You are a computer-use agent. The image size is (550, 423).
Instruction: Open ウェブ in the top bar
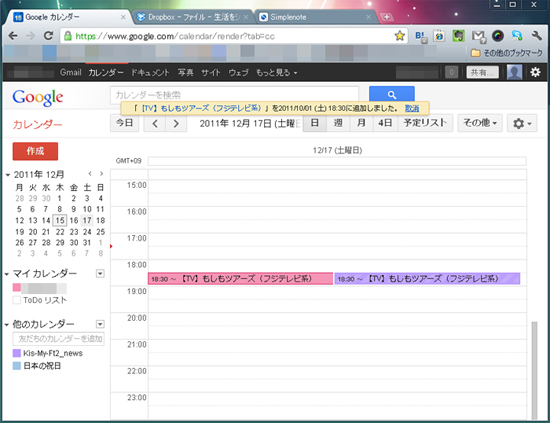[239, 73]
